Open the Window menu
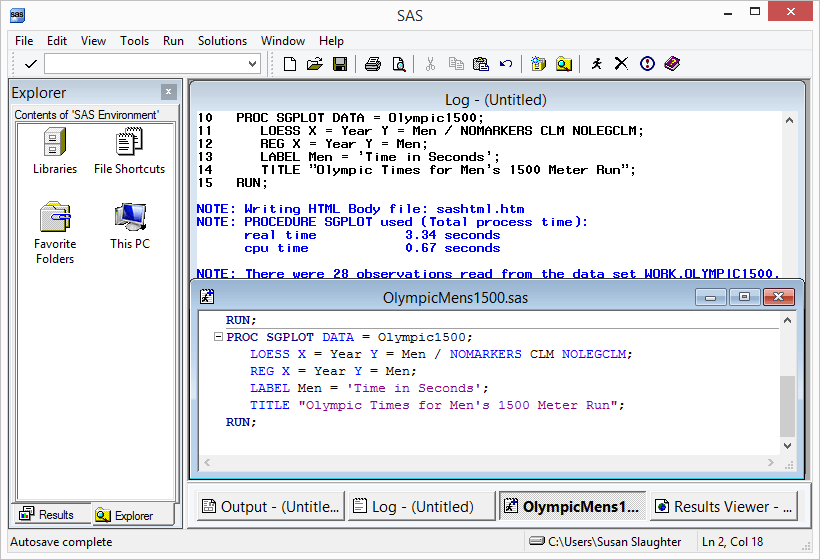The width and height of the screenshot is (820, 560). (x=283, y=41)
